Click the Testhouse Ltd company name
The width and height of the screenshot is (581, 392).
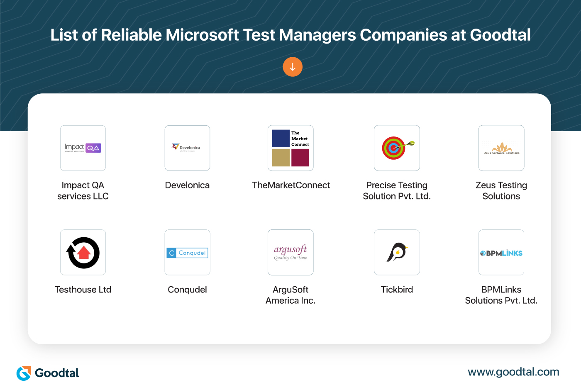(x=83, y=290)
